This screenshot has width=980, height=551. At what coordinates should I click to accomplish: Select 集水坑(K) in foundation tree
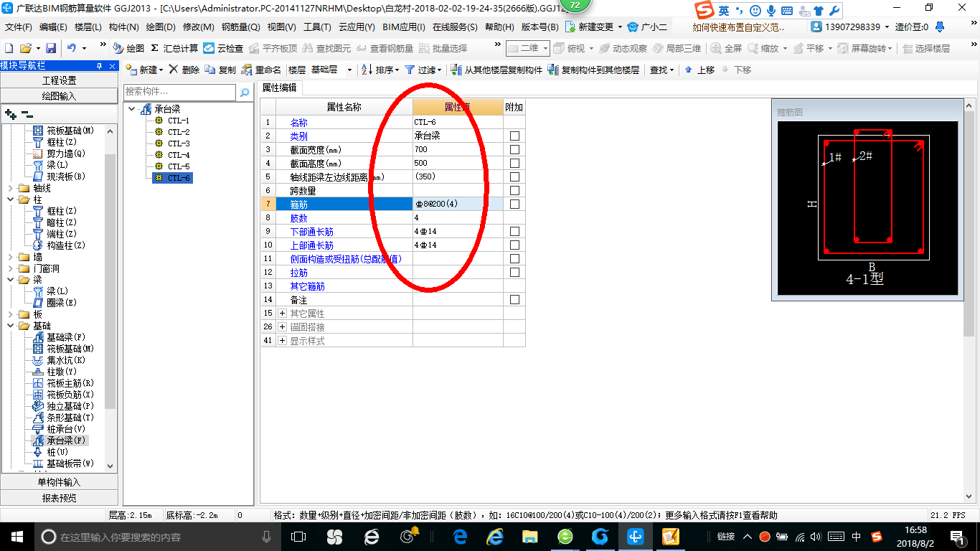click(60, 360)
